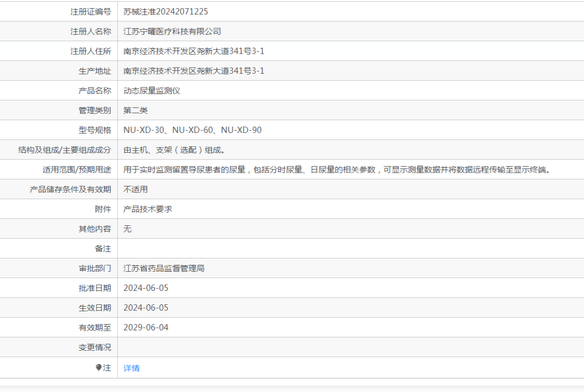Select expiry date 2029-06-04

(x=146, y=328)
